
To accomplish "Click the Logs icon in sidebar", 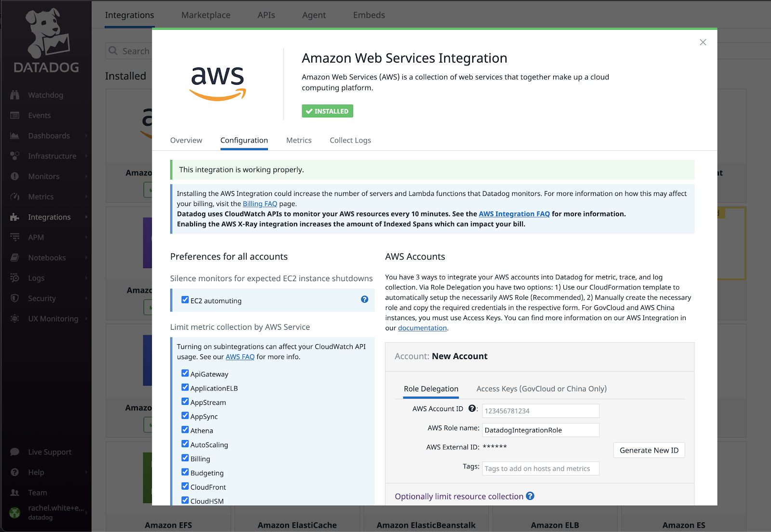I will coord(15,278).
